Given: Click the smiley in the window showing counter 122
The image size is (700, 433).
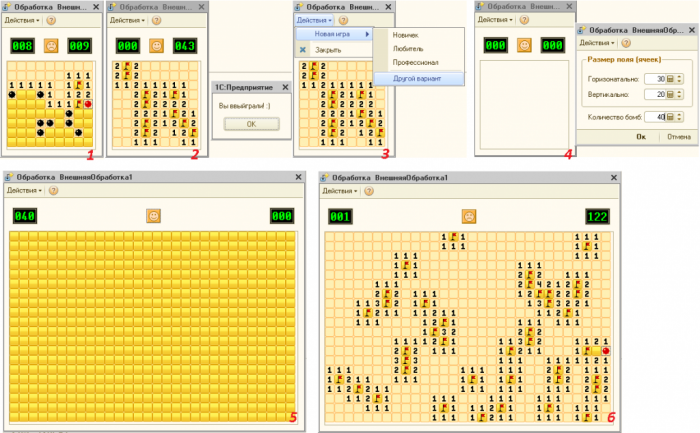Looking at the screenshot, I should click(468, 215).
